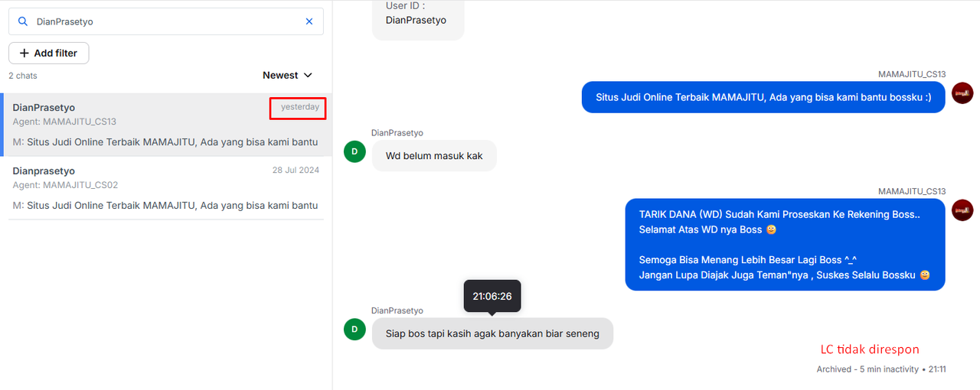Click the Add filter button

(48, 53)
